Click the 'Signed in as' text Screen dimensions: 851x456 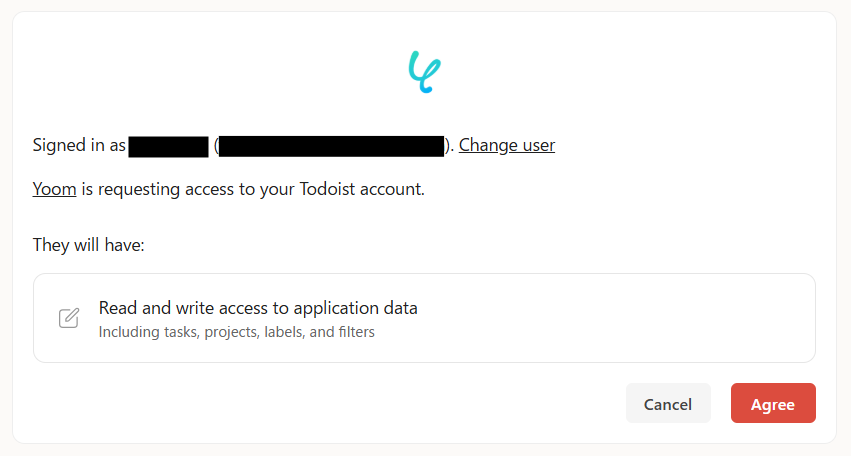(79, 145)
